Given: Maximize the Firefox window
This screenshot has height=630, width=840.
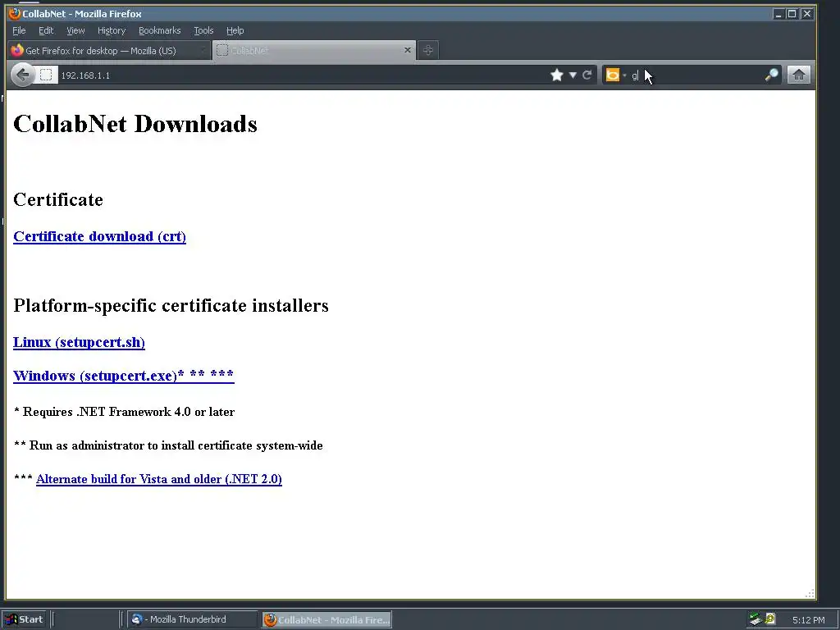Looking at the screenshot, I should (792, 14).
